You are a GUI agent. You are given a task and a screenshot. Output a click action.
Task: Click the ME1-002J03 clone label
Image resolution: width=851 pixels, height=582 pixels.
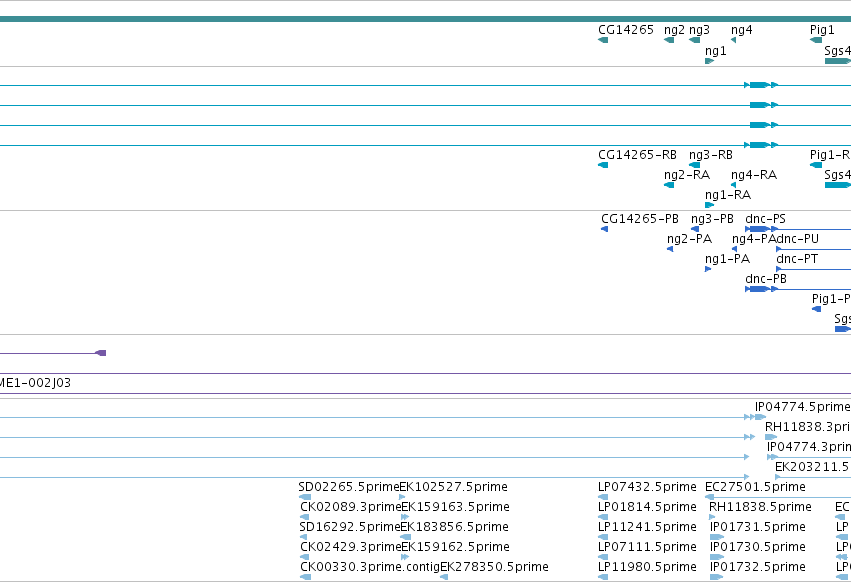click(35, 383)
